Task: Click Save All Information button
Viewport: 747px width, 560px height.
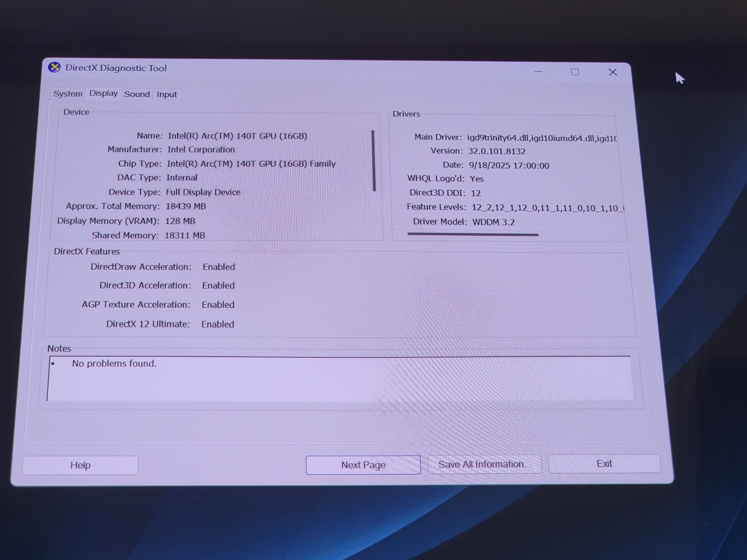Action: click(484, 464)
